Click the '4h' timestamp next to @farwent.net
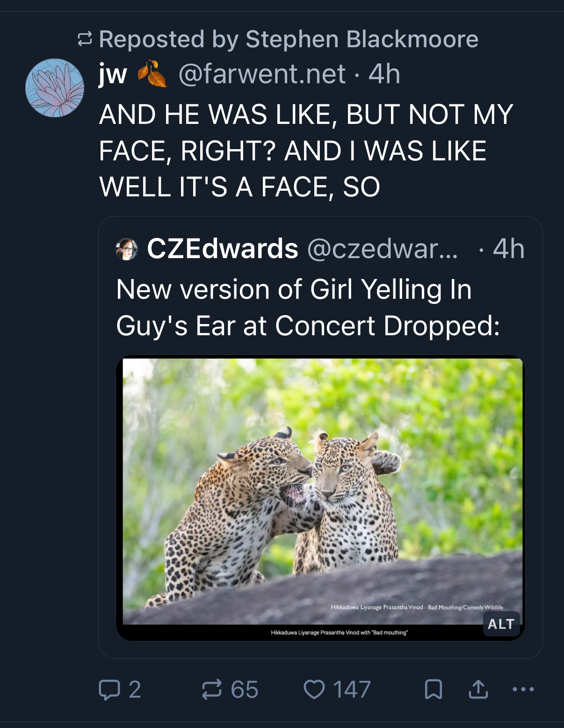This screenshot has height=728, width=564. point(384,74)
